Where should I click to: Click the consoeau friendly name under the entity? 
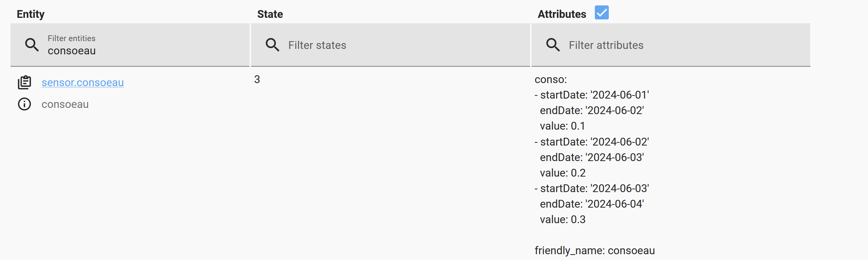point(65,104)
